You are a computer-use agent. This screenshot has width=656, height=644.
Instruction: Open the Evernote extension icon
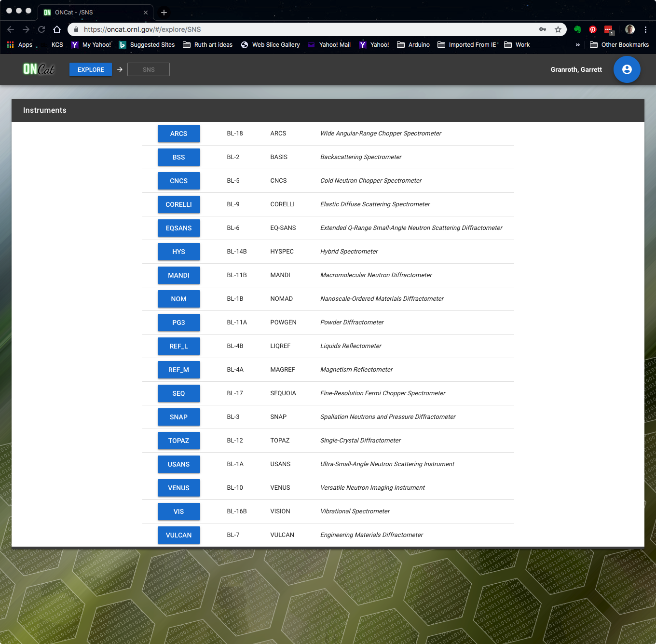tap(577, 29)
